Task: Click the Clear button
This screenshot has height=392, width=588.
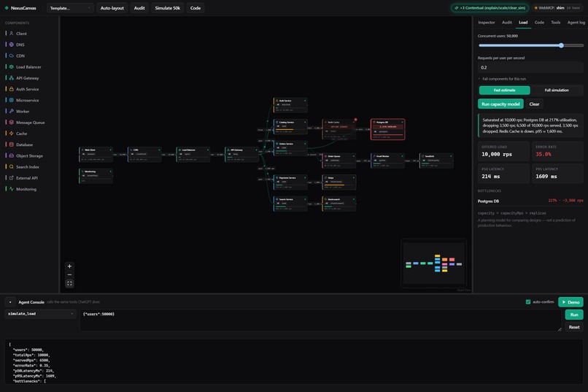Action: click(534, 104)
